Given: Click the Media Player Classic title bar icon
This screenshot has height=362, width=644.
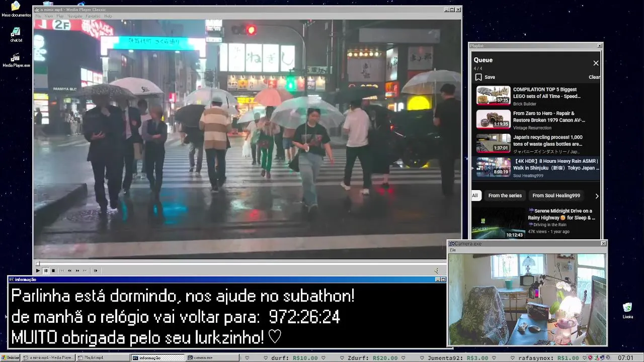Looking at the screenshot, I should [x=37, y=10].
